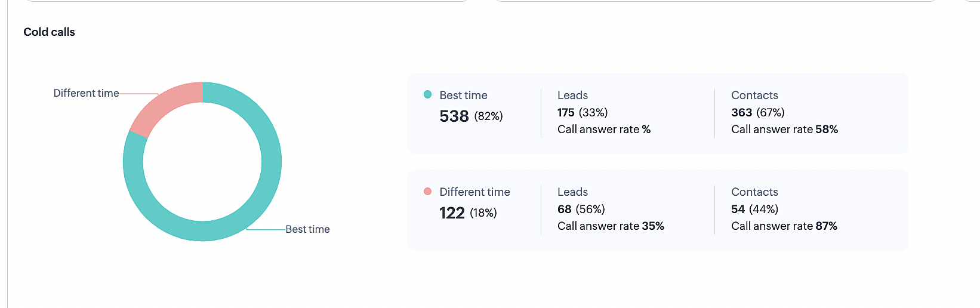Click the pink Different time legend dot
The height and width of the screenshot is (308, 980).
pos(427,191)
